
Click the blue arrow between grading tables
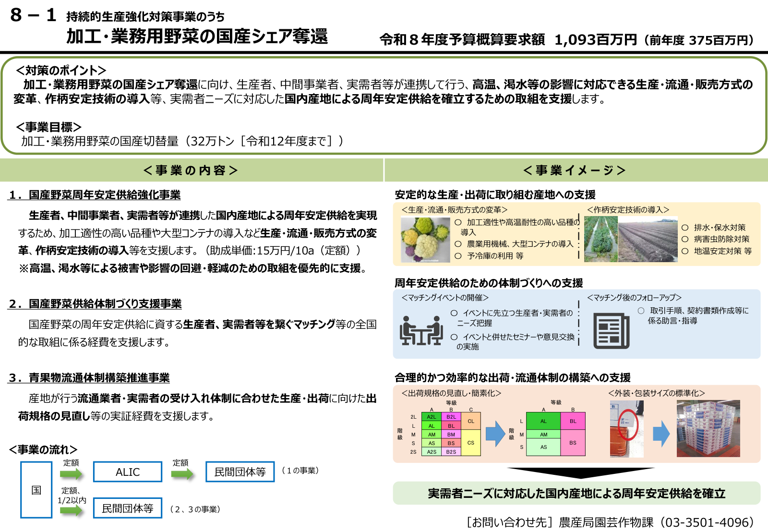495,434
